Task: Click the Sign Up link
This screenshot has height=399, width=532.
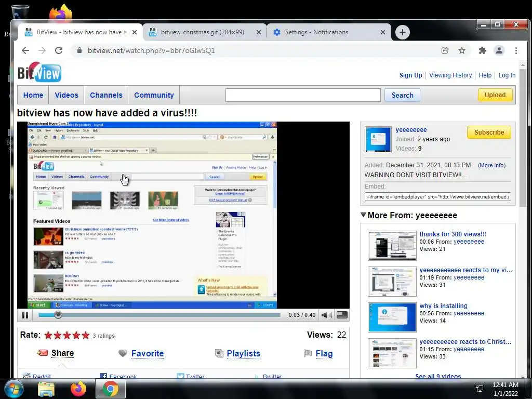Action: click(410, 75)
